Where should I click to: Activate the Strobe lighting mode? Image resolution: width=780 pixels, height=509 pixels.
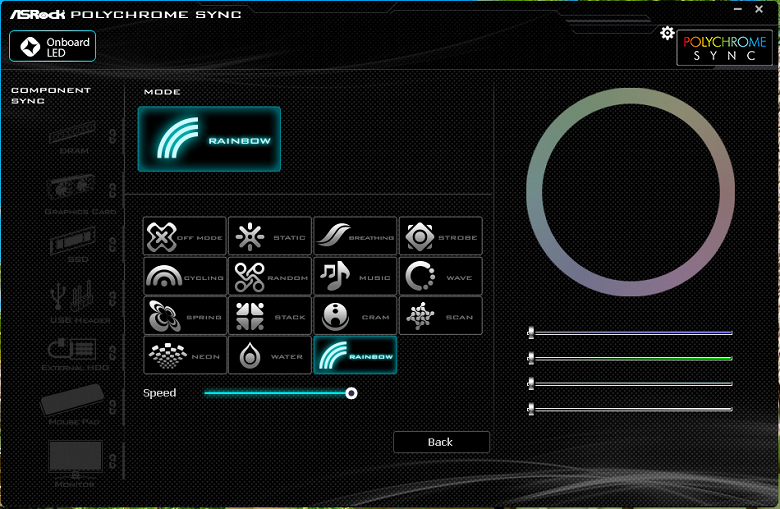pyautogui.click(x=441, y=236)
